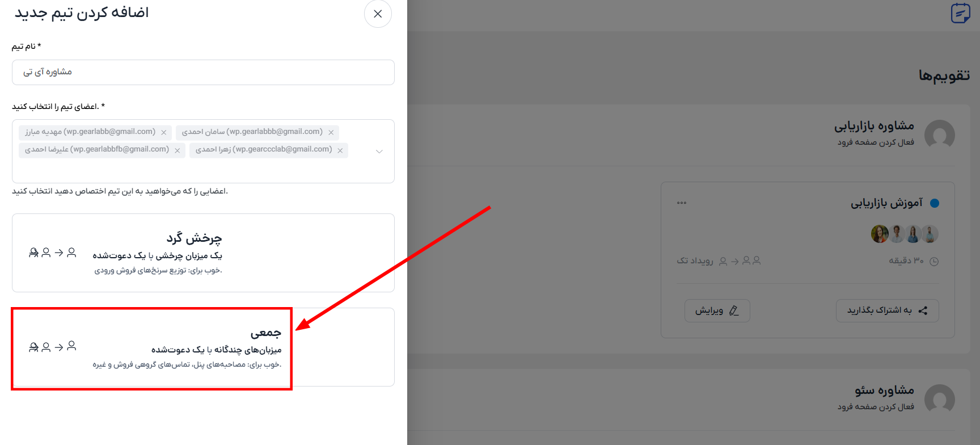This screenshot has width=980, height=445.
Task: Remove سامان احمدی from selected members
Action: click(331, 133)
